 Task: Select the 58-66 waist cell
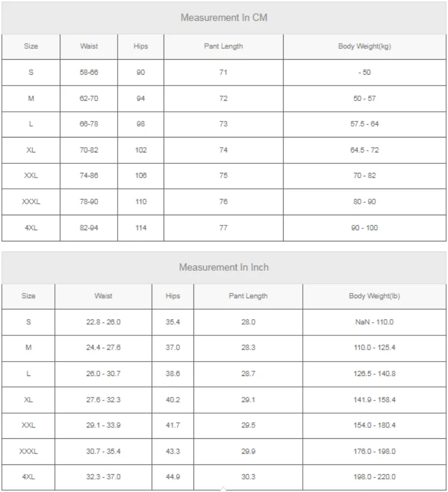(89, 72)
